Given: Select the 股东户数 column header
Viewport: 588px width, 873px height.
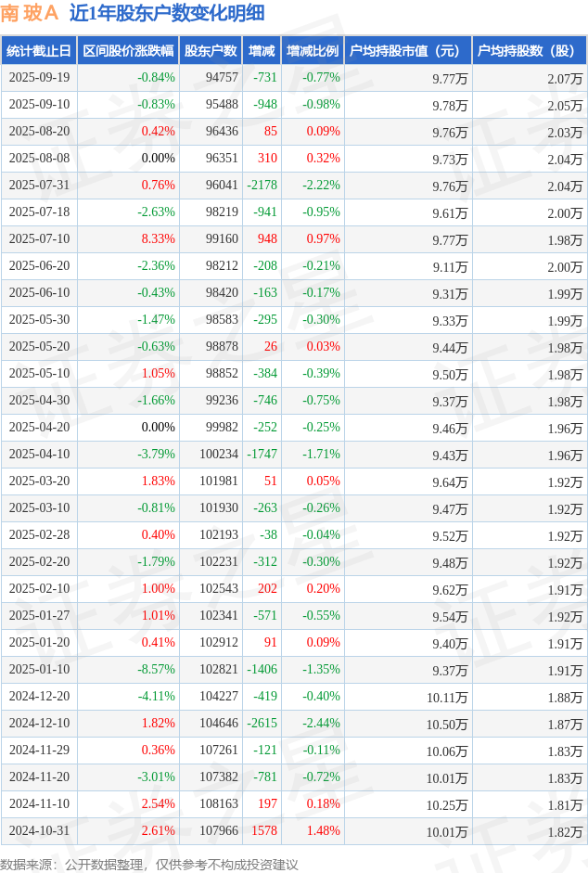Looking at the screenshot, I should point(210,51).
